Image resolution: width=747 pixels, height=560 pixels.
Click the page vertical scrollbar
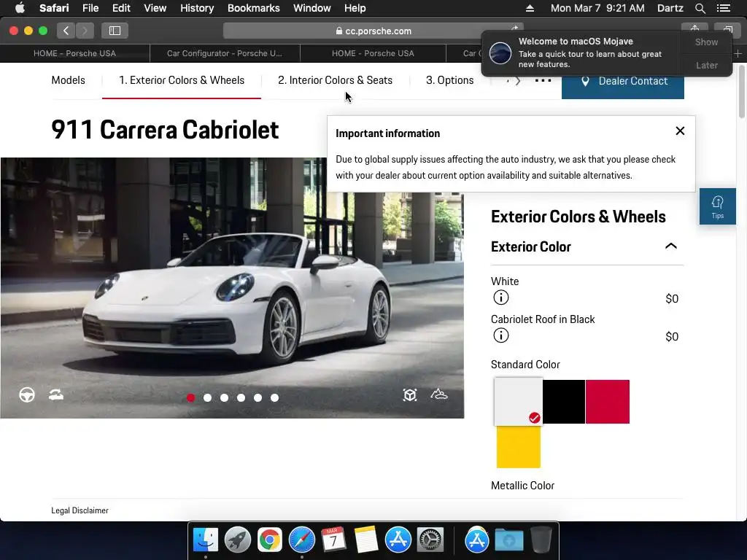(741, 93)
